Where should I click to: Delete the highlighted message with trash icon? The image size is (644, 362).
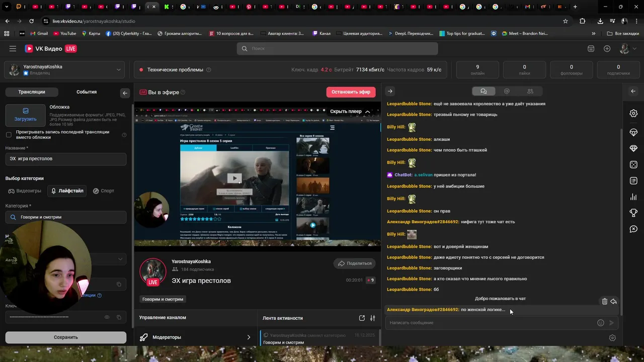[604, 302]
